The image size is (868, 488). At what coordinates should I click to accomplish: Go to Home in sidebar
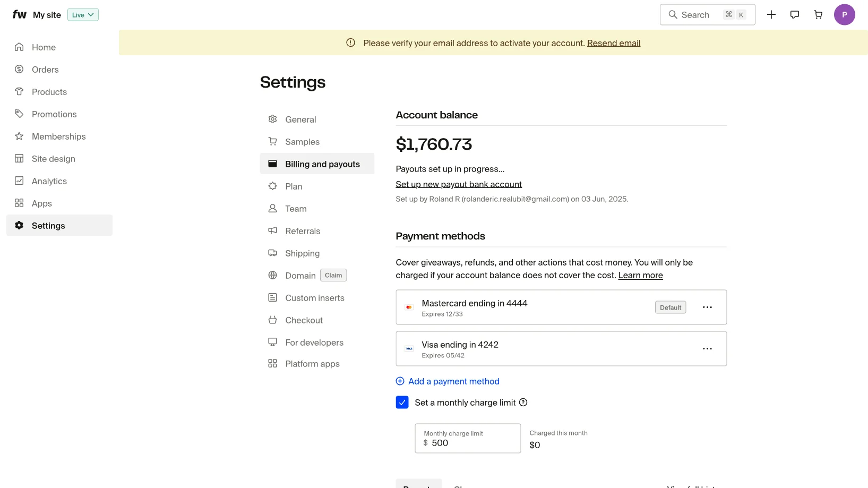pyautogui.click(x=59, y=47)
